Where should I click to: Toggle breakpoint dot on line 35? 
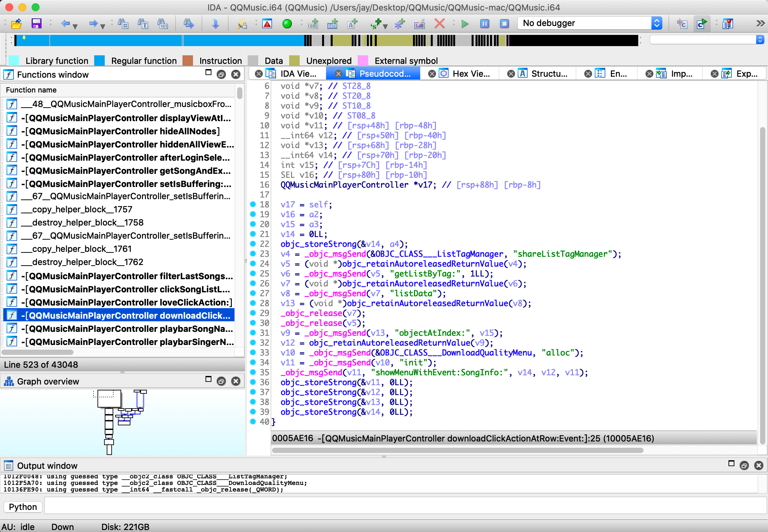pyautogui.click(x=253, y=372)
